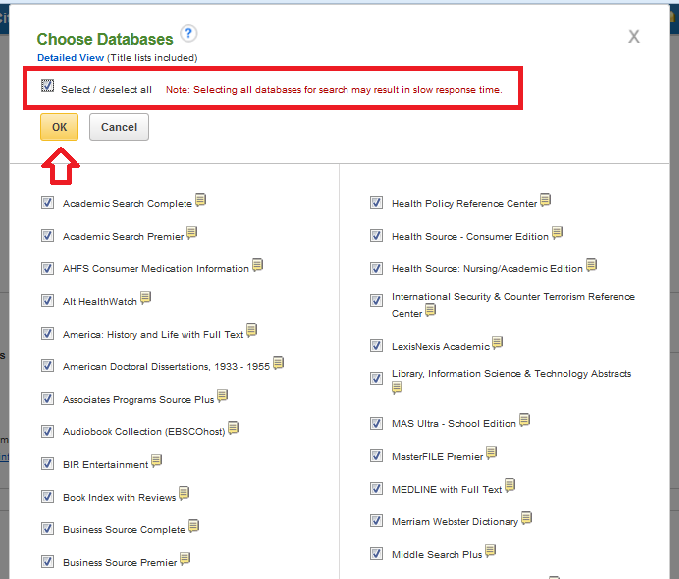The image size is (679, 579).
Task: Uncheck Associates Programs Source Plus database
Action: pyautogui.click(x=47, y=398)
